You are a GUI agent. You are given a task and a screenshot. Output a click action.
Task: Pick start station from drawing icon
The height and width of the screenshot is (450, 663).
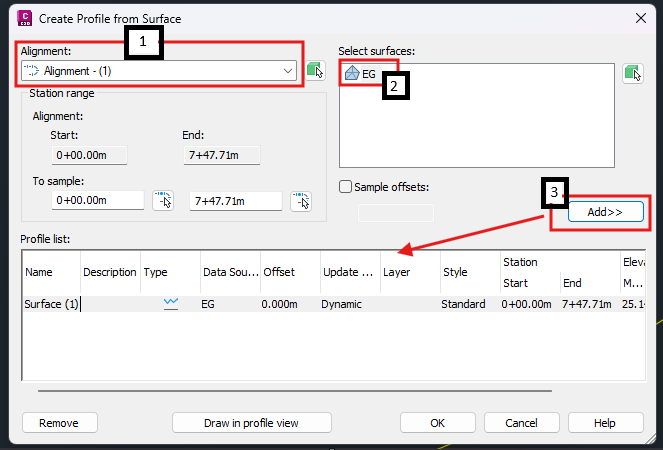163,201
